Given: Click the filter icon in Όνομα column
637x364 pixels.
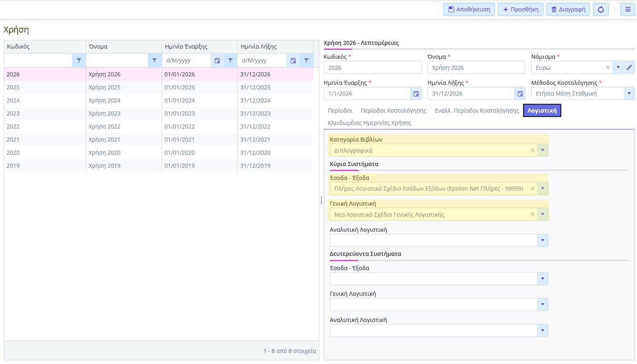Looking at the screenshot, I should pyautogui.click(x=154, y=60).
